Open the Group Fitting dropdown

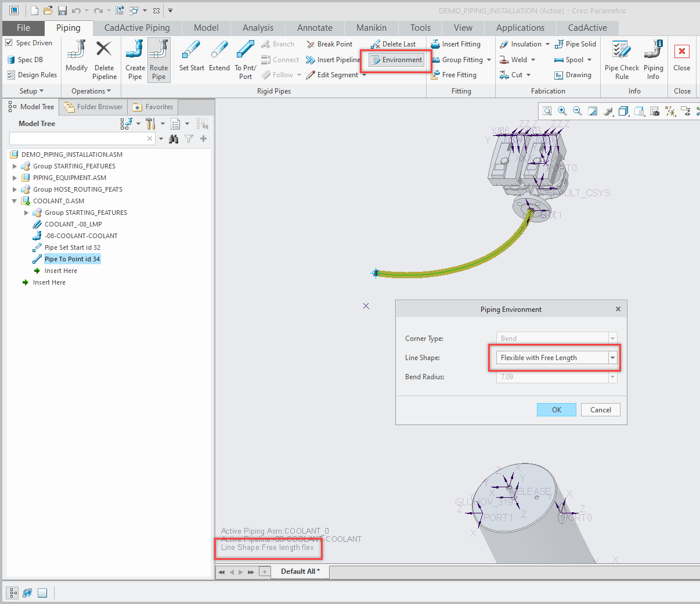489,60
